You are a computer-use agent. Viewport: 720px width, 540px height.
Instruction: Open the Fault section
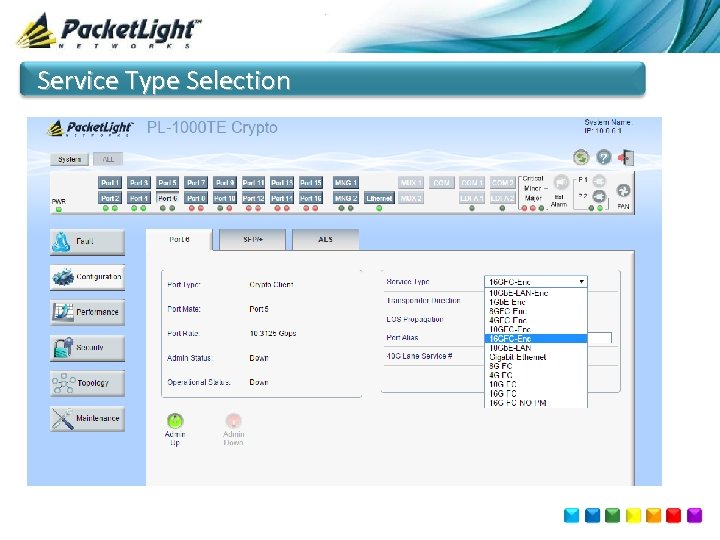pyautogui.click(x=87, y=242)
